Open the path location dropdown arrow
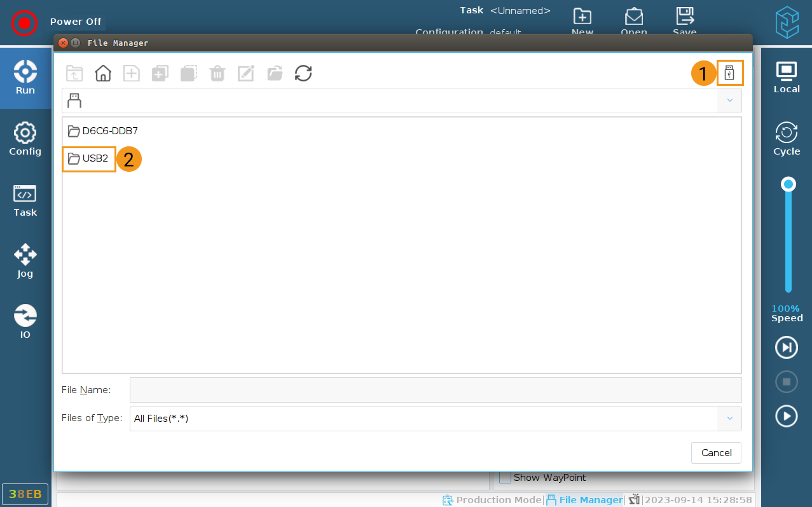This screenshot has width=812, height=507. [x=729, y=101]
